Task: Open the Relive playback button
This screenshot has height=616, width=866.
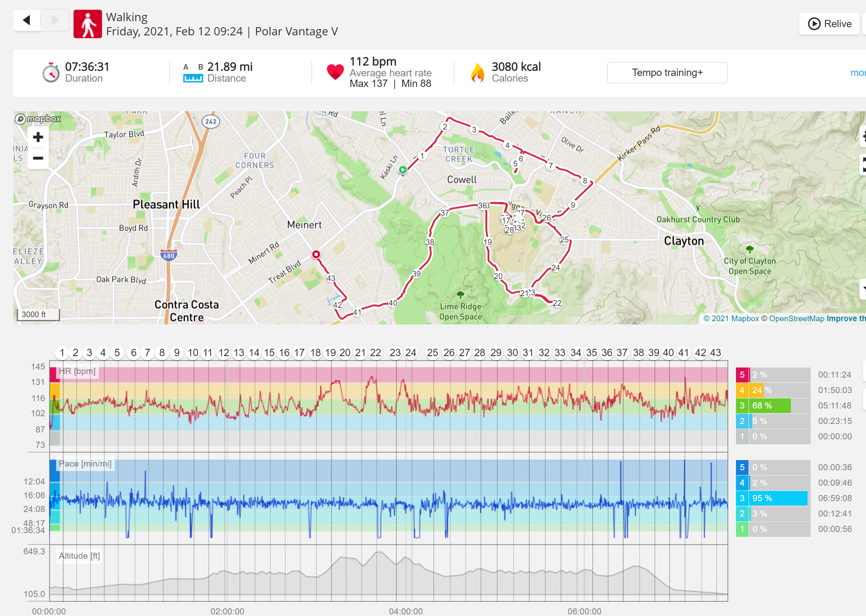Action: 829,24
